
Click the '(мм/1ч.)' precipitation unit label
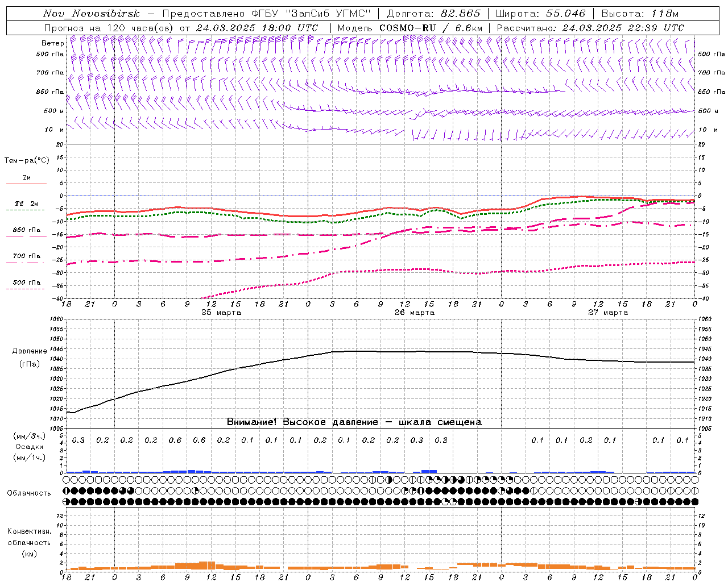[x=30, y=458]
